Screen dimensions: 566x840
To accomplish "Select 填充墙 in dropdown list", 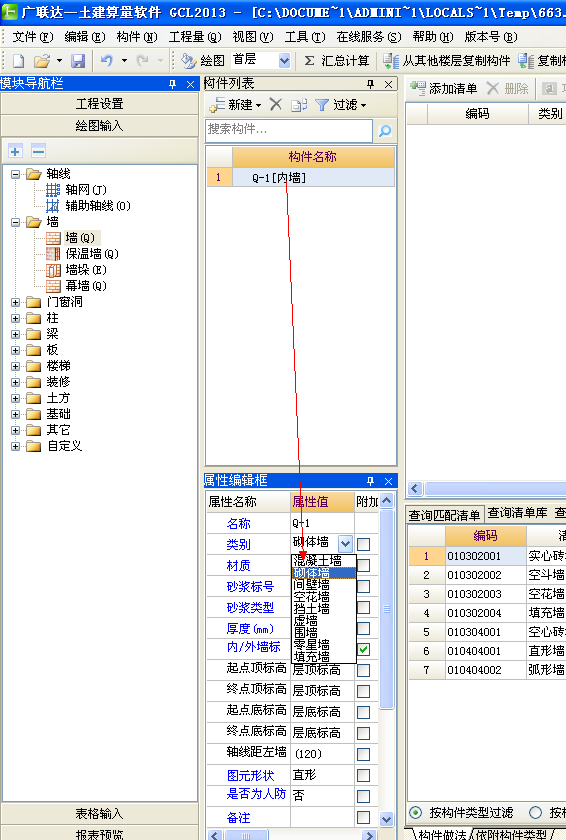I will 323,656.
